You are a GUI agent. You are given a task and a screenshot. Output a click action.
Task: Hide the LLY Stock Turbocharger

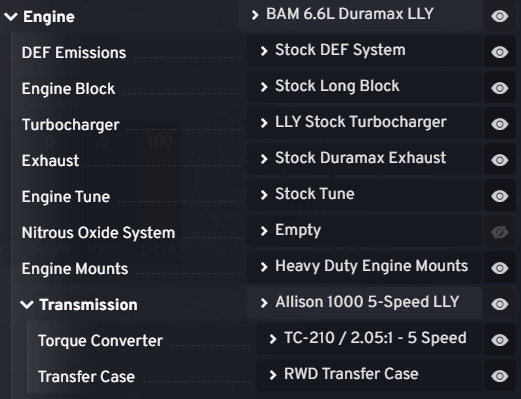click(x=500, y=124)
